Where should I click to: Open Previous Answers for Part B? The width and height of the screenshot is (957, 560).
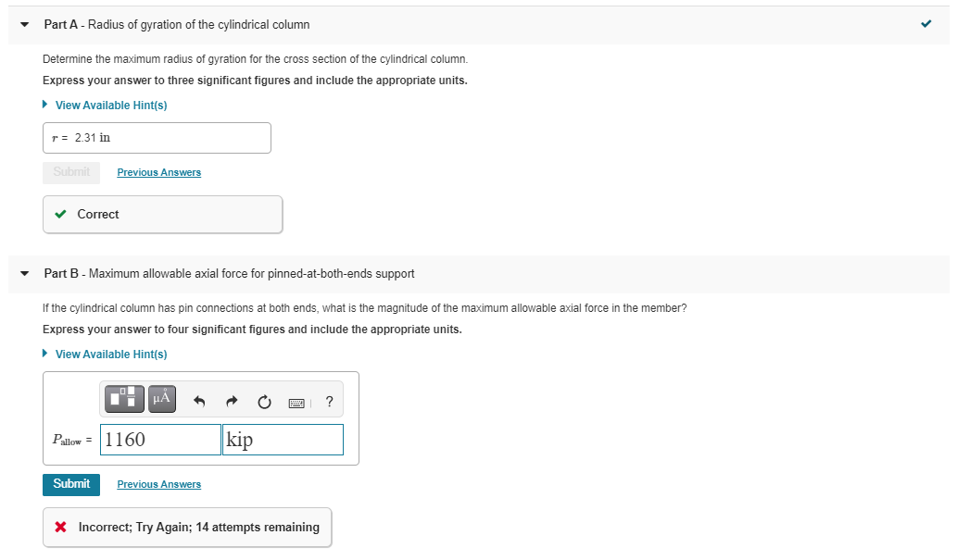[x=158, y=484]
